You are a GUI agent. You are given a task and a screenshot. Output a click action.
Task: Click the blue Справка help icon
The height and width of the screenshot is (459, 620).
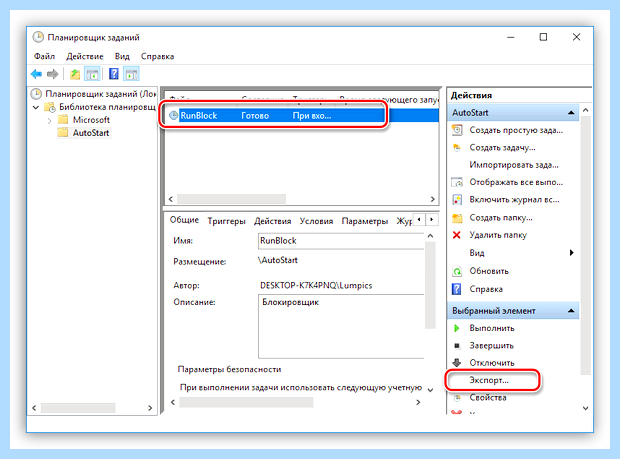457,289
